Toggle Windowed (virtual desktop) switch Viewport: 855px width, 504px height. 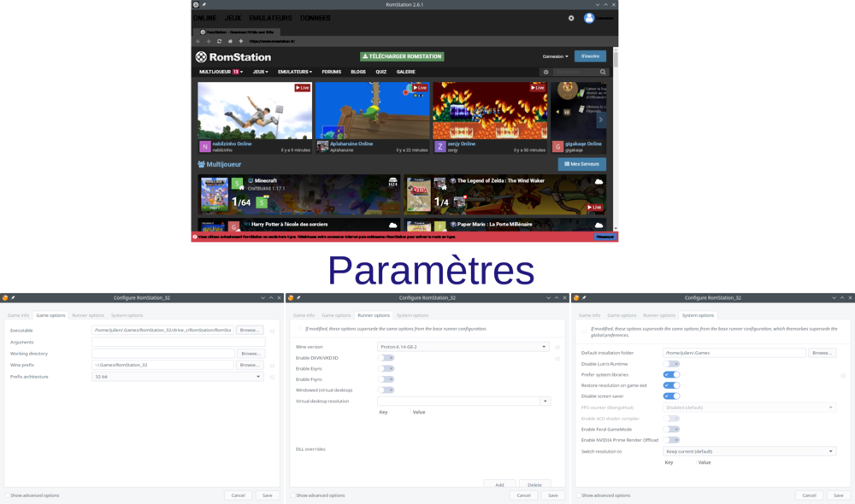pos(386,390)
